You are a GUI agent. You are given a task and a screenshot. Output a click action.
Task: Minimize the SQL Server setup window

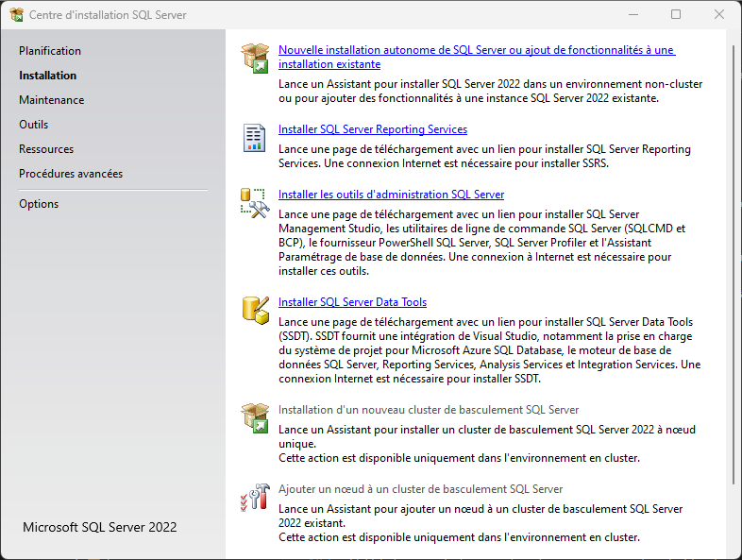[x=633, y=15]
